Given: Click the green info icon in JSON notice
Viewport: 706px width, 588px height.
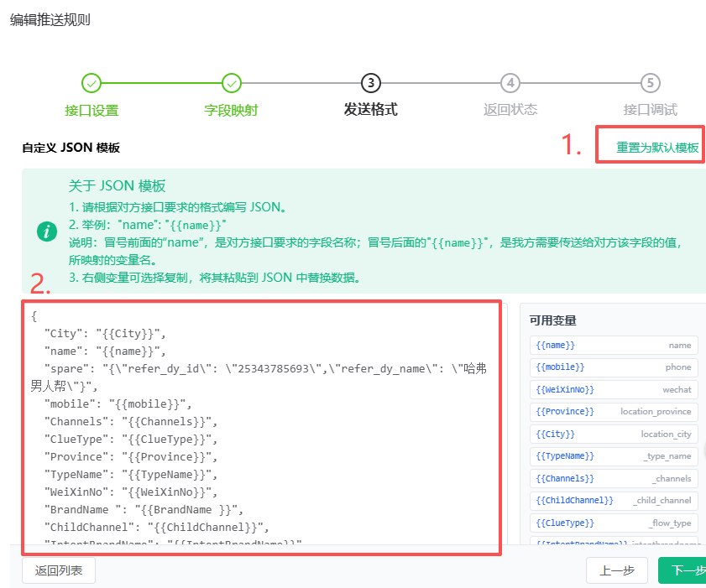Looking at the screenshot, I should (47, 232).
